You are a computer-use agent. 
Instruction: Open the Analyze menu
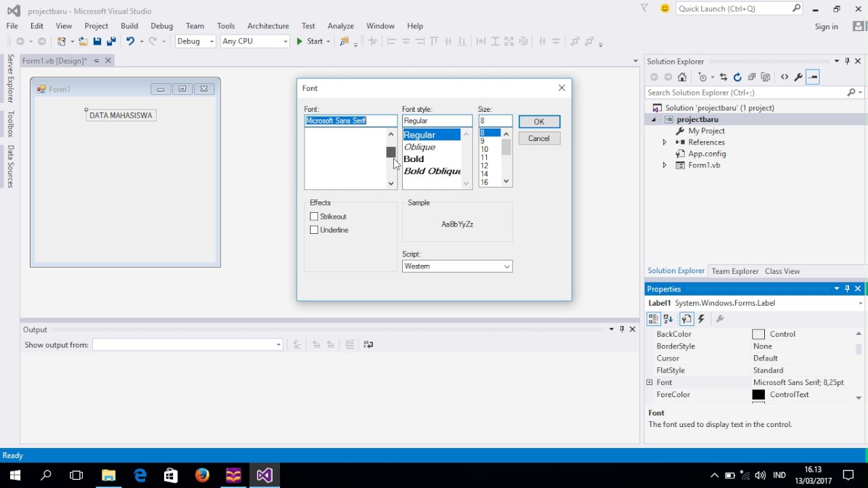pyautogui.click(x=341, y=26)
